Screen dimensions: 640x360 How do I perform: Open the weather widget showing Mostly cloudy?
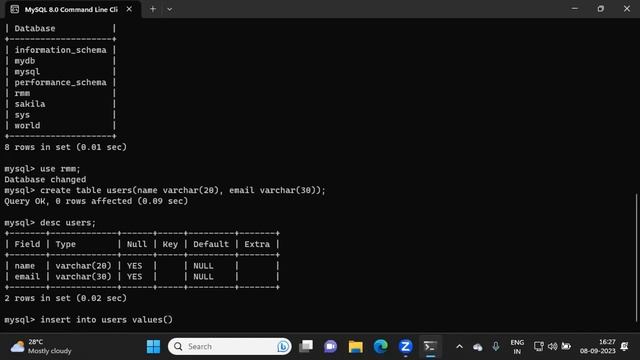[x=41, y=347]
